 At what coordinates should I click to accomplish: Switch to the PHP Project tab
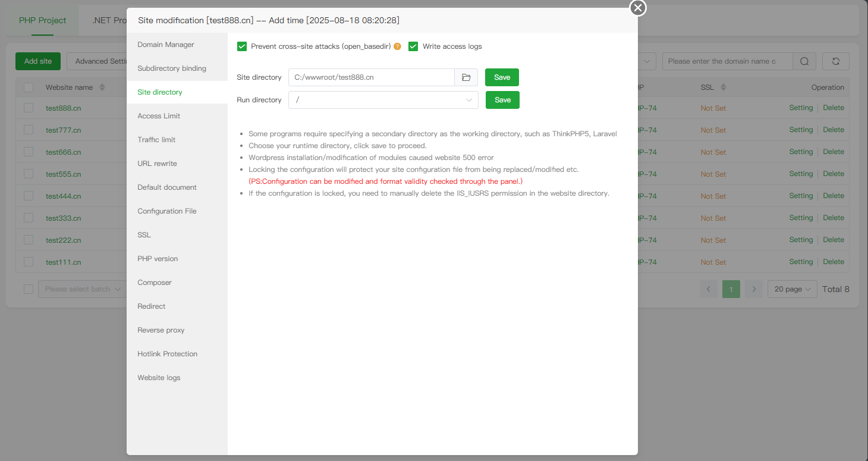point(42,20)
